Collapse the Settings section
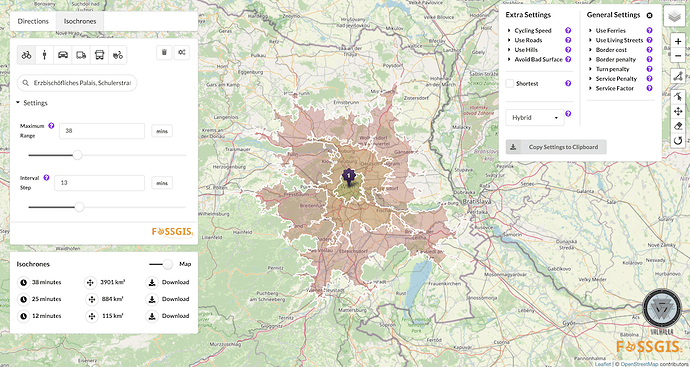Screen dimensions: 690x367 coord(32,103)
